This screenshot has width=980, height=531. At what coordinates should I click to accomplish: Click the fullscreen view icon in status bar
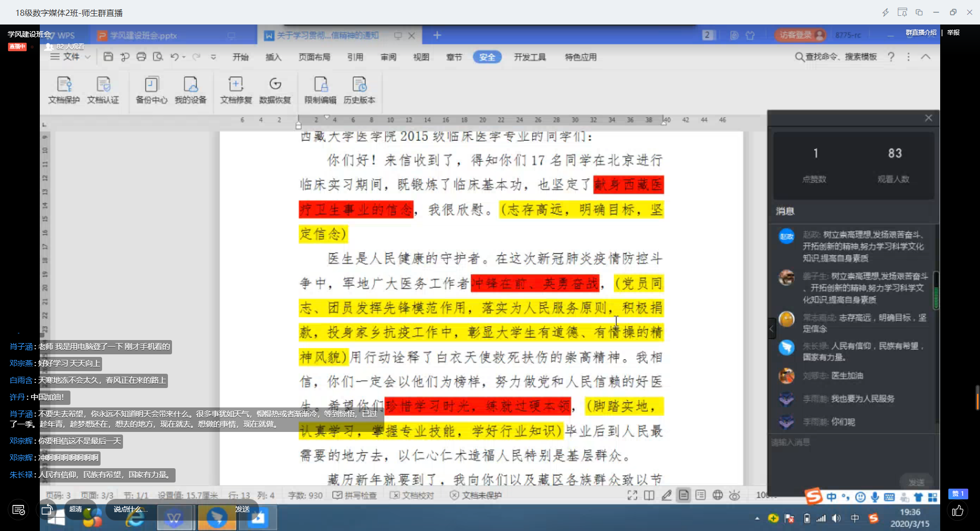632,495
